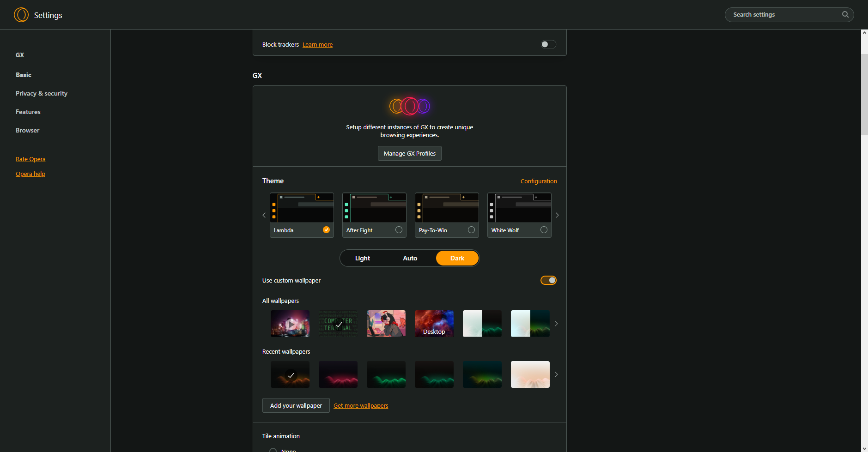Click the page scrollbar up arrow
This screenshot has width=868, height=452.
864,33
